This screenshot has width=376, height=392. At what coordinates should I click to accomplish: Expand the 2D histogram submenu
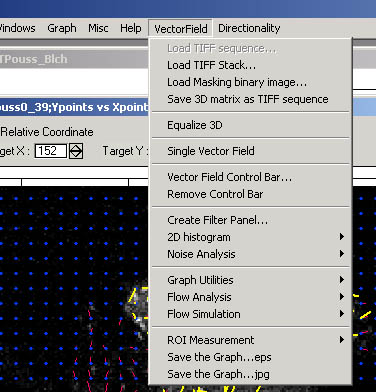click(251, 237)
